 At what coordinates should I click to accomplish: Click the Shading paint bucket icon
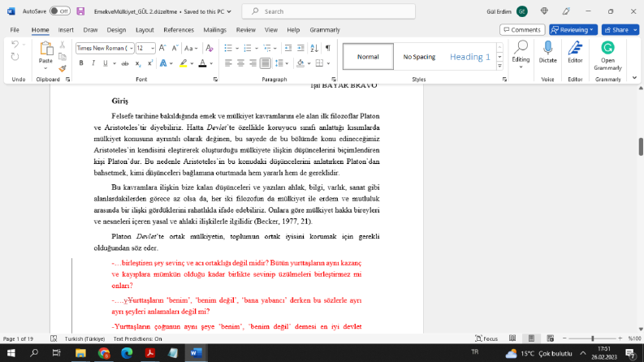coord(300,63)
